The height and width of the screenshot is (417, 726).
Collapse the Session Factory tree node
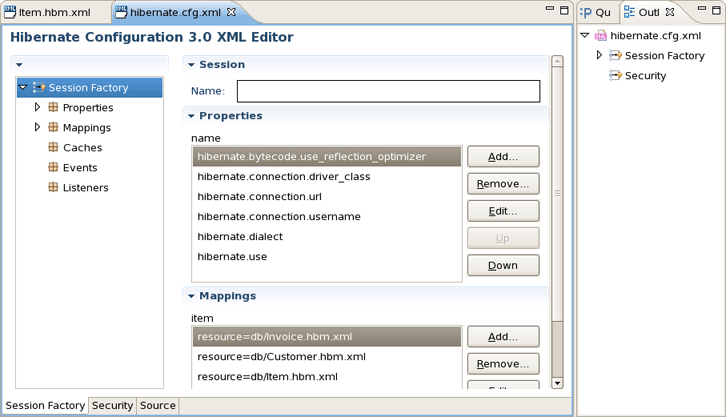23,87
